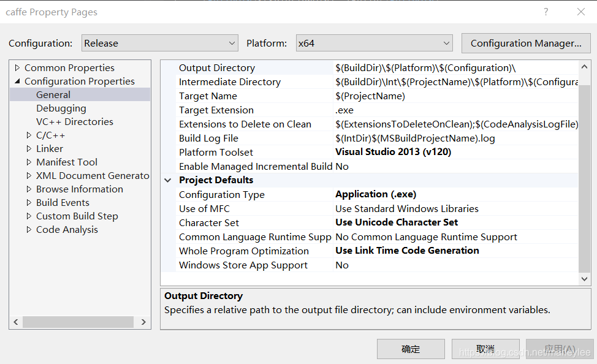
Task: Click the 取消 (Cancel) button
Action: 485,349
